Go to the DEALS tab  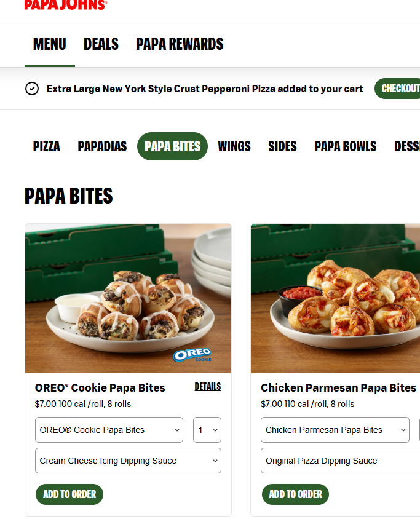(101, 44)
